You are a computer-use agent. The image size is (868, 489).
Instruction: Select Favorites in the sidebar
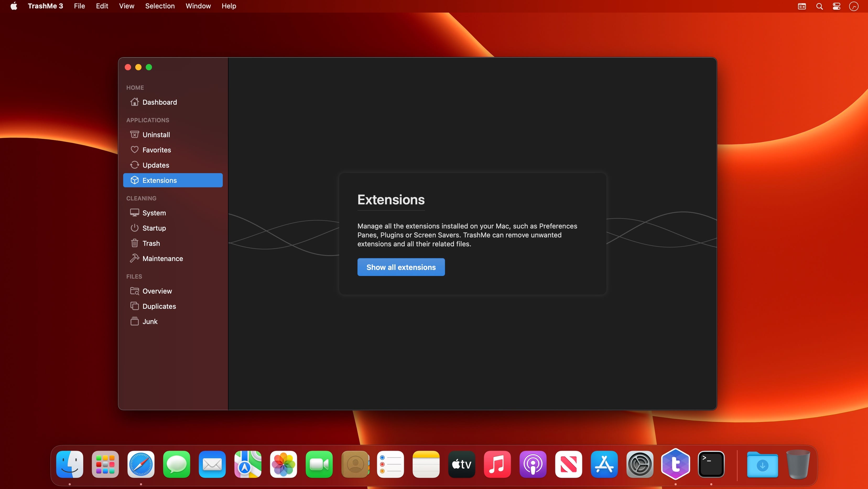click(173, 150)
